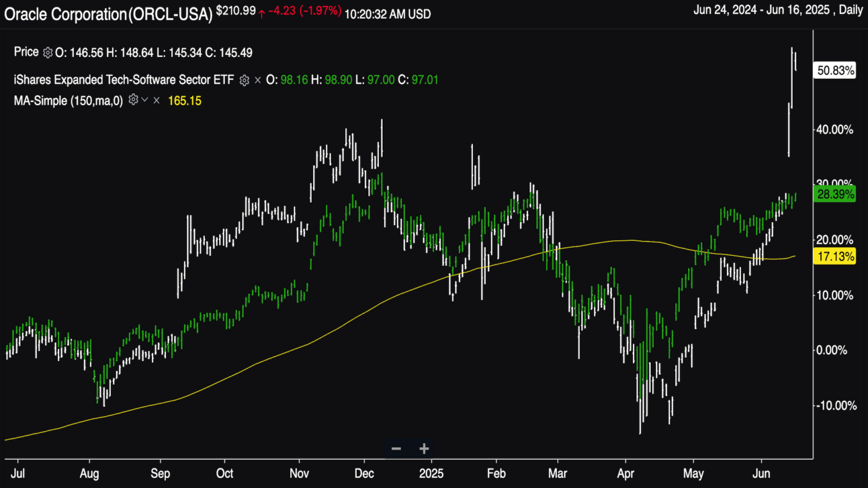Click the Nov label on time axis
This screenshot has height=488, width=868.
pyautogui.click(x=300, y=473)
